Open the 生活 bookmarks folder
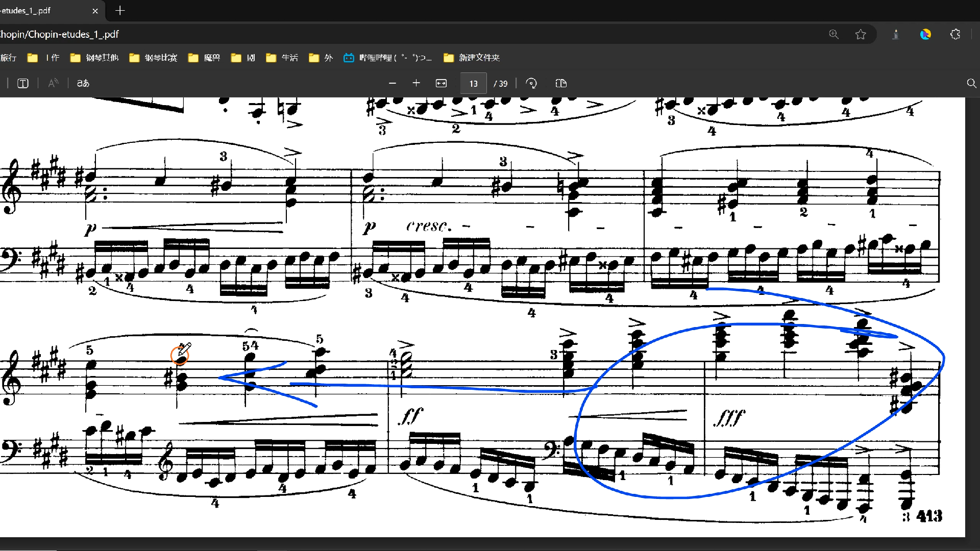 coord(282,58)
